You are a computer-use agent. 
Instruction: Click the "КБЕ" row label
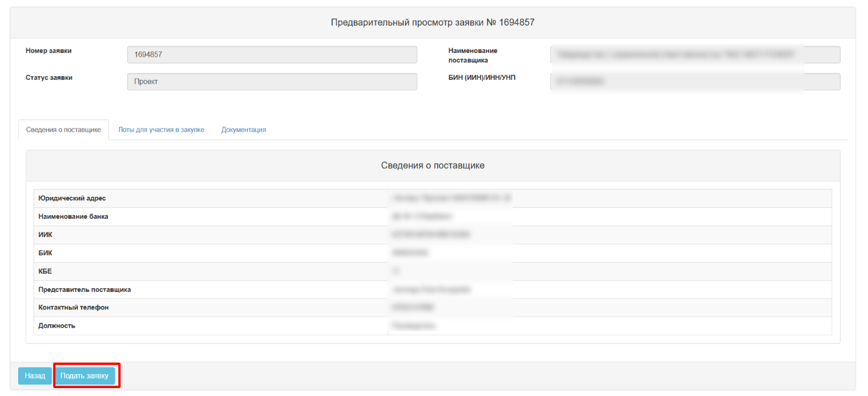pyautogui.click(x=46, y=271)
